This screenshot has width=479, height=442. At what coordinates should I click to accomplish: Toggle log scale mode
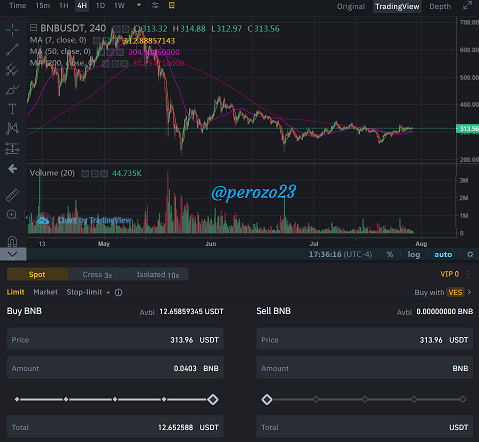[414, 254]
